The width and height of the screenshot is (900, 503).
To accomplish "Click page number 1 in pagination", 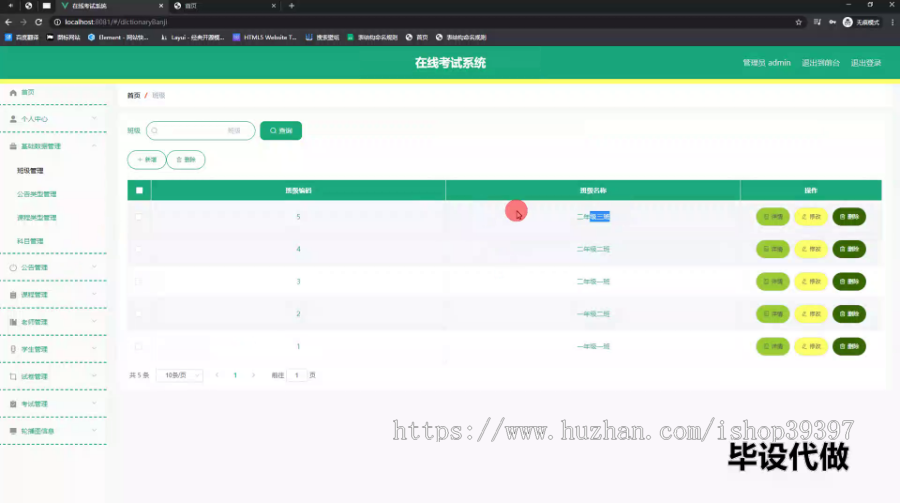I will point(235,376).
